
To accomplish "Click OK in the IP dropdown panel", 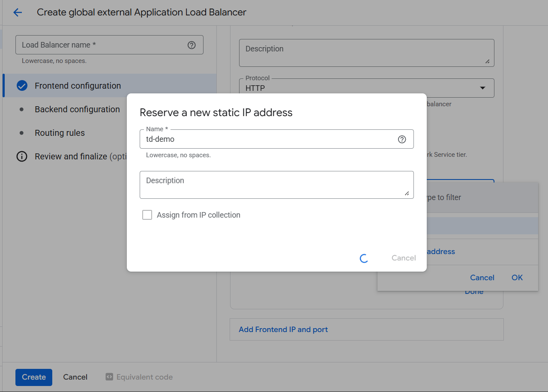I will point(517,278).
